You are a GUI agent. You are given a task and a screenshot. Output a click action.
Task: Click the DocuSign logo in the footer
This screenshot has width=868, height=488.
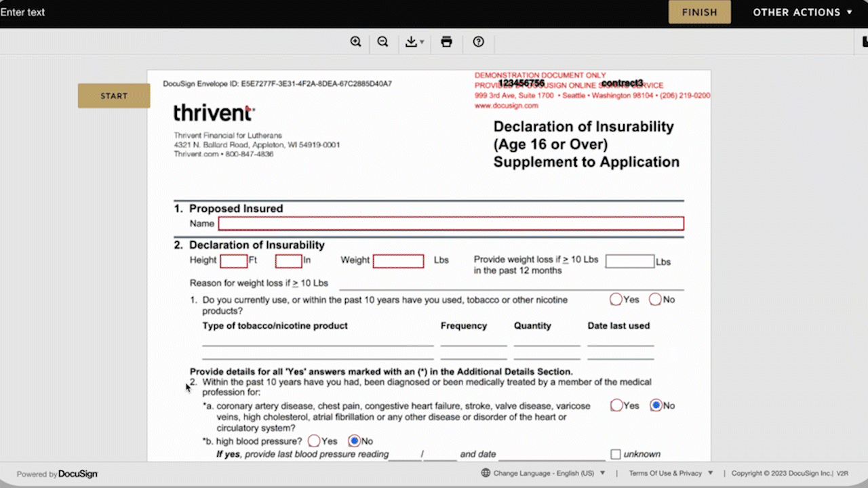point(77,474)
